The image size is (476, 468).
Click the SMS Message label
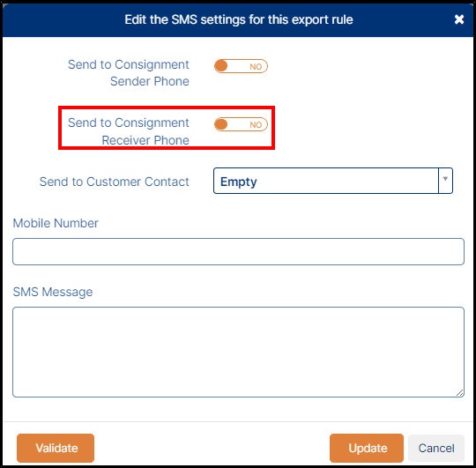(53, 292)
